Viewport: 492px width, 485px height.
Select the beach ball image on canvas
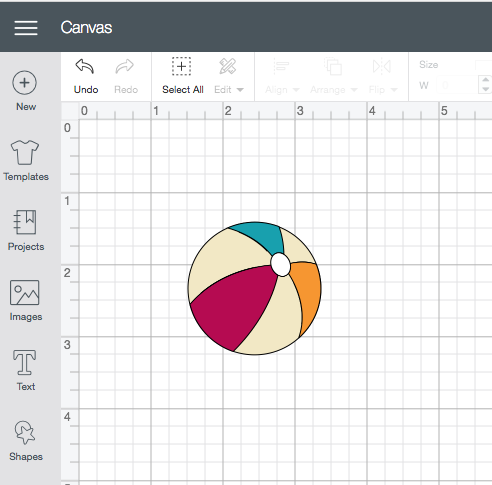click(254, 288)
